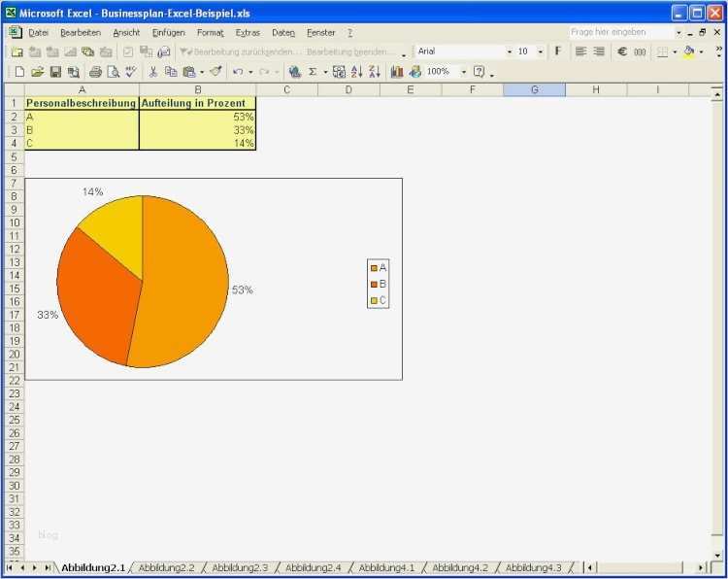The height and width of the screenshot is (579, 728).
Task: Switch to the Abbildung4.3 sheet tab
Action: [x=534, y=568]
